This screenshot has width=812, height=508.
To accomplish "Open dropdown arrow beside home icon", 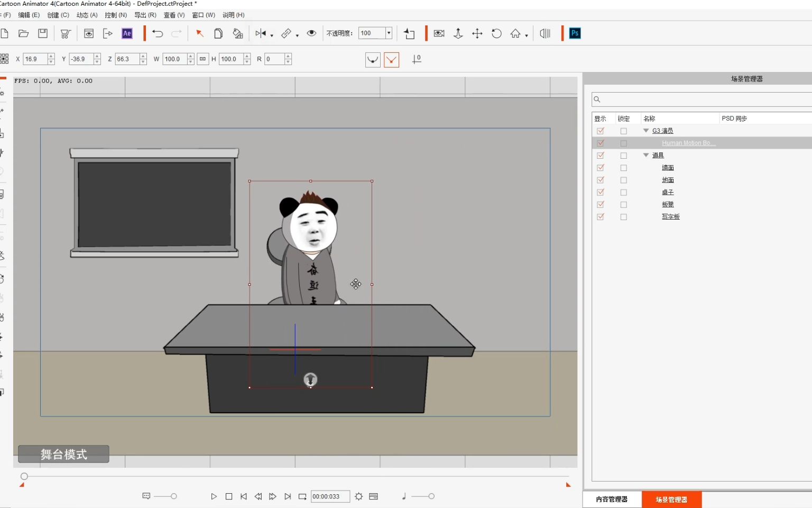I will coord(527,35).
